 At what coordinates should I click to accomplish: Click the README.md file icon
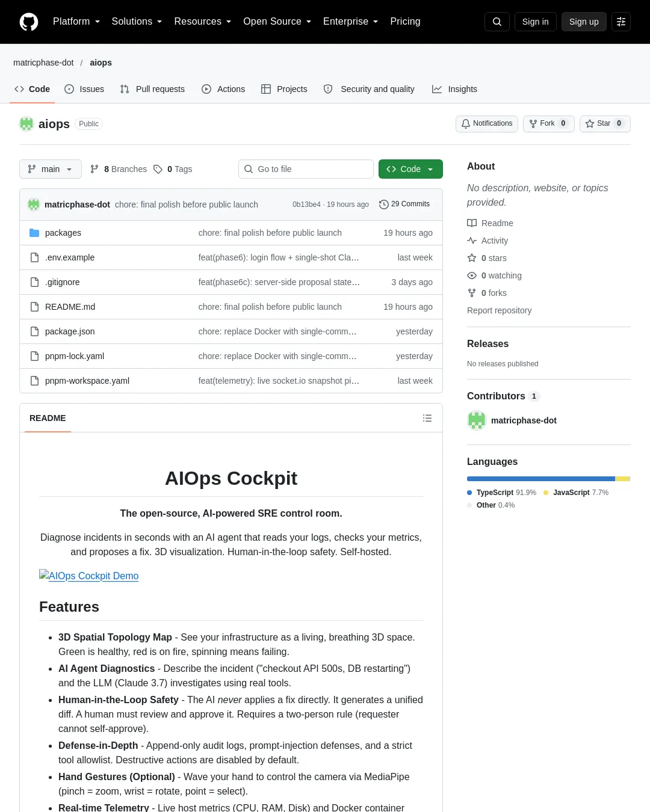(x=34, y=307)
